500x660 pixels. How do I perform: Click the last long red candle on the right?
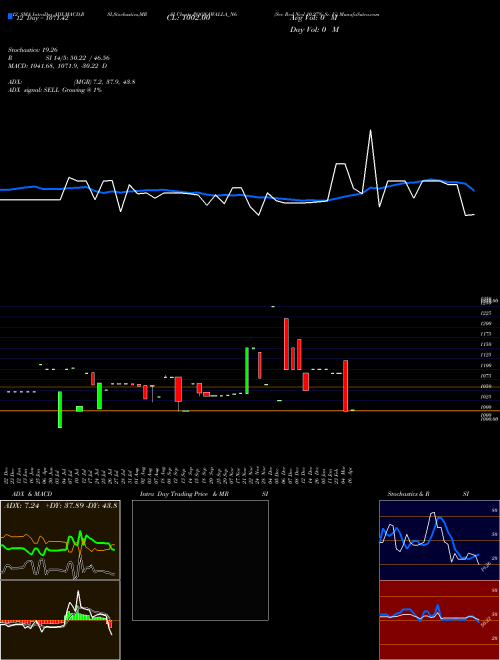pyautogui.click(x=346, y=386)
